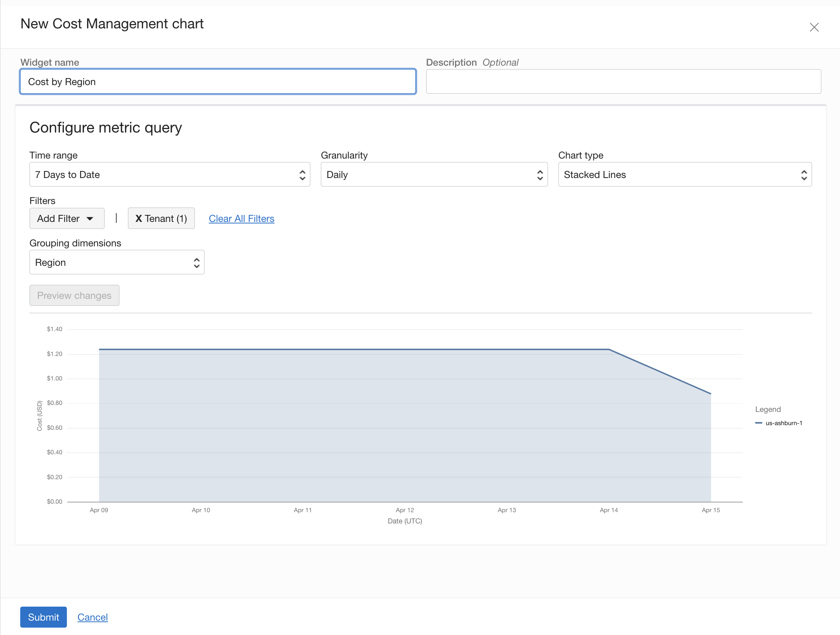
Task: Click the Widget name field containing Cost by Region
Action: [x=217, y=82]
